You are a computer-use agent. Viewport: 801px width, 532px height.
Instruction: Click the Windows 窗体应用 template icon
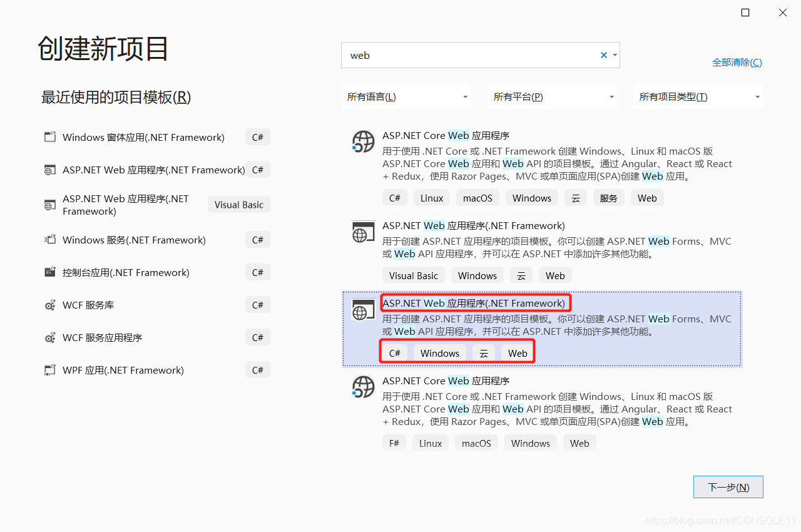(x=50, y=137)
